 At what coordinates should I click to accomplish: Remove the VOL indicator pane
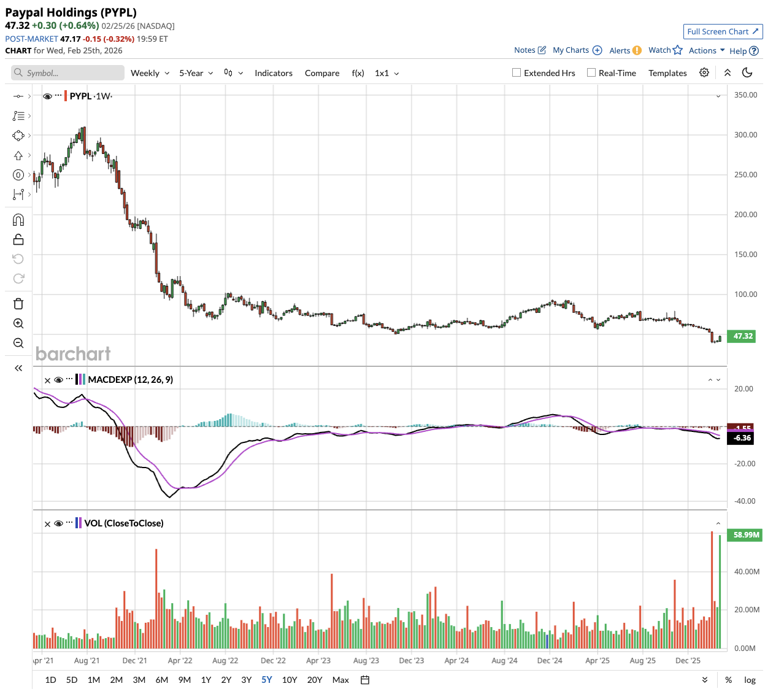point(47,524)
